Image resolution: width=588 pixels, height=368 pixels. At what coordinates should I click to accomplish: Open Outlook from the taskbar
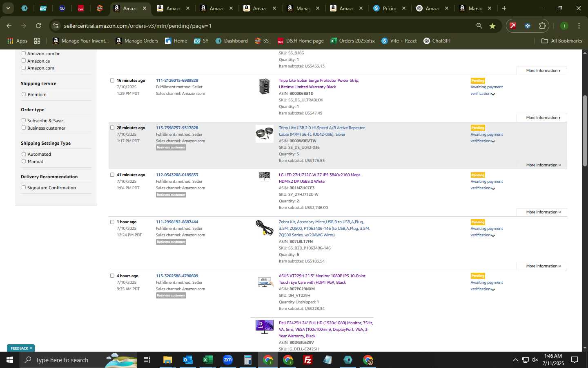pos(188,360)
